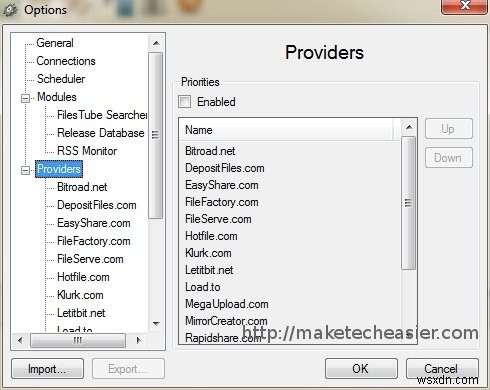Click the Export... button
This screenshot has width=490, height=390.
click(x=128, y=369)
